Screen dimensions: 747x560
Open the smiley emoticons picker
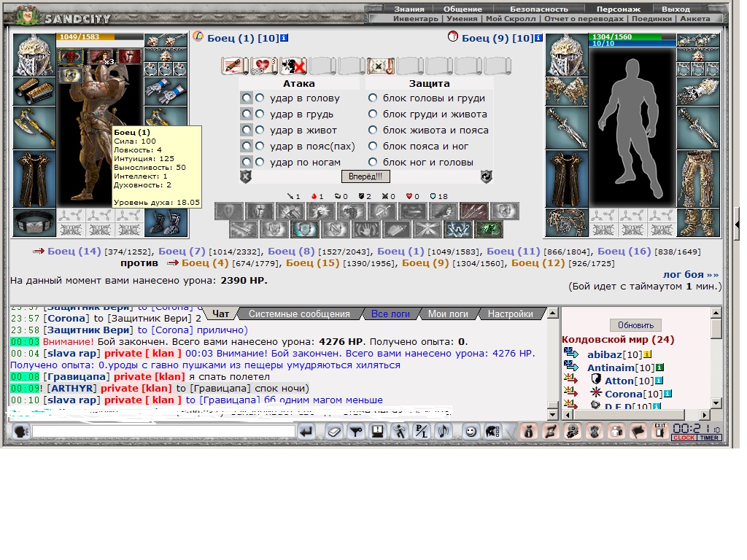click(x=471, y=432)
